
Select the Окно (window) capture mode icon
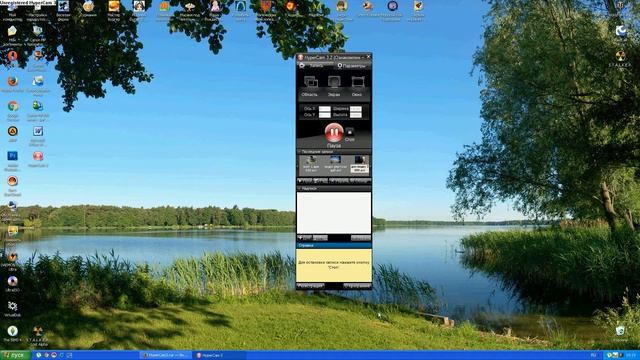click(358, 82)
